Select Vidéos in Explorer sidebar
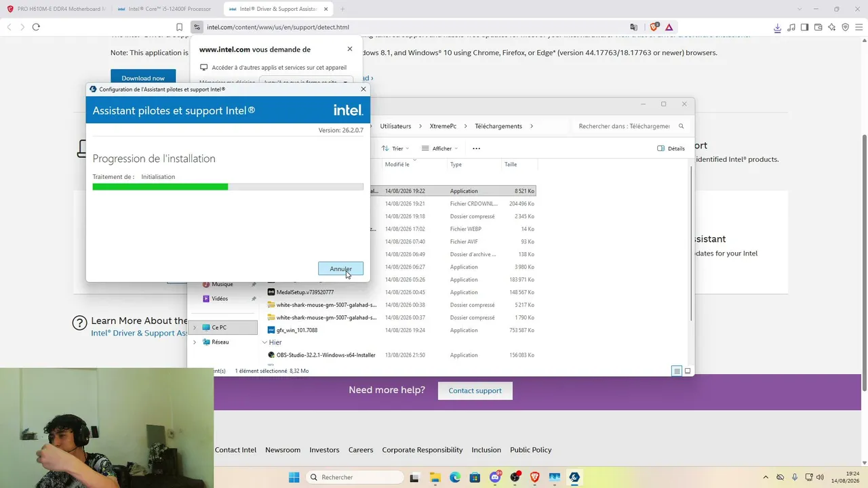 [220, 299]
